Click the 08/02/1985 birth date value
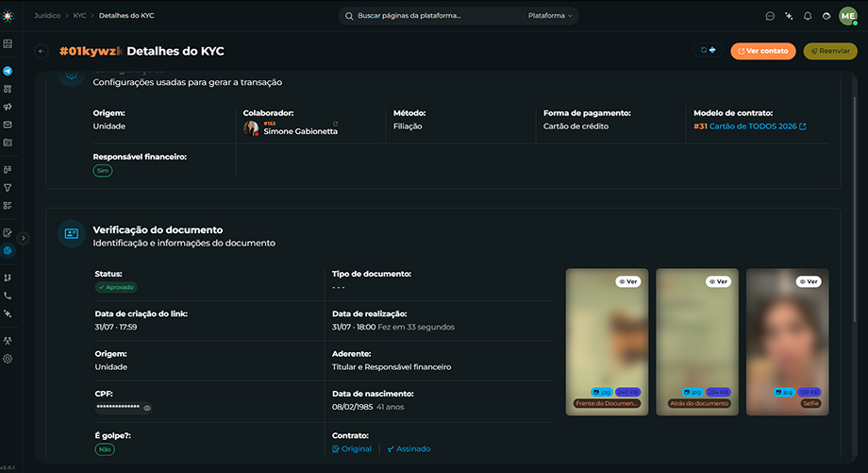 (353, 407)
